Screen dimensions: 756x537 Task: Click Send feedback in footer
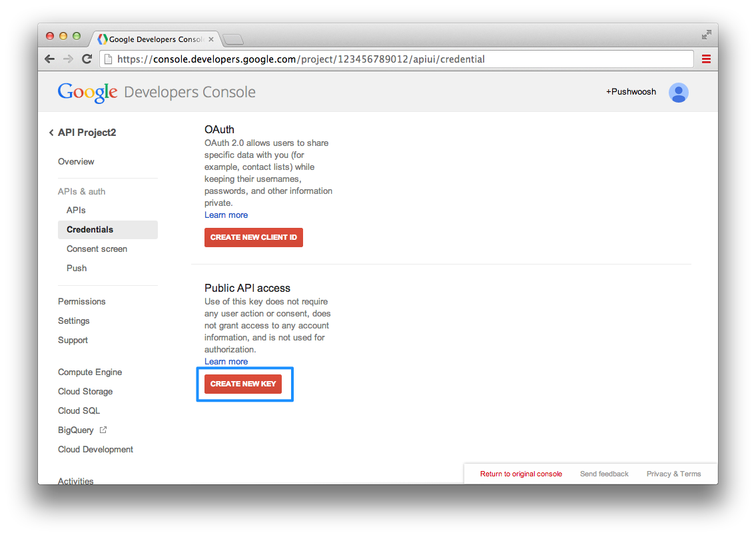click(x=604, y=474)
